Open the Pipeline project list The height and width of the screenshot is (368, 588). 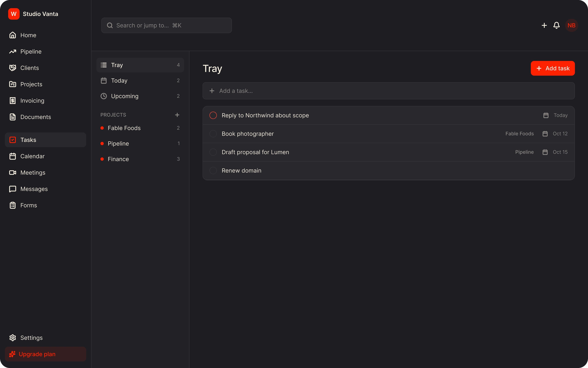140,144
